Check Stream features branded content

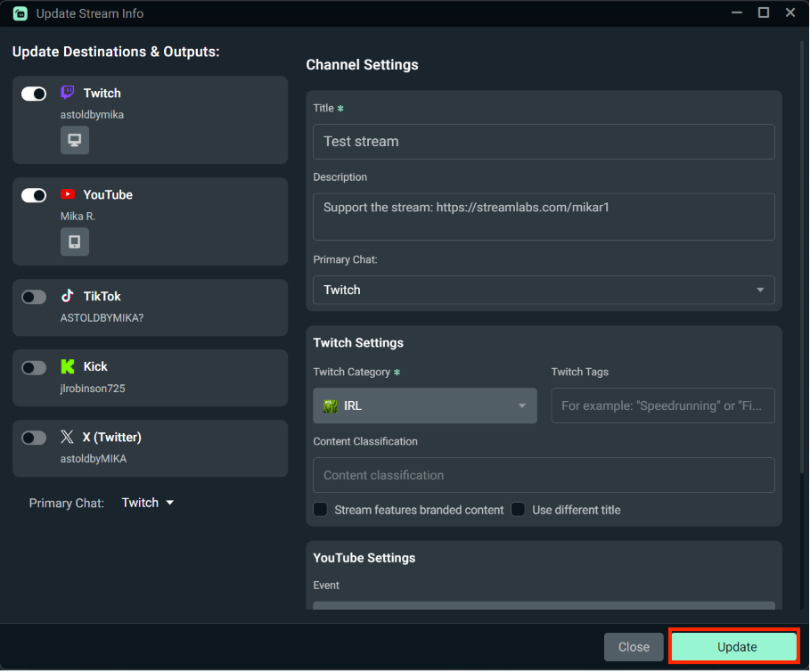click(321, 509)
